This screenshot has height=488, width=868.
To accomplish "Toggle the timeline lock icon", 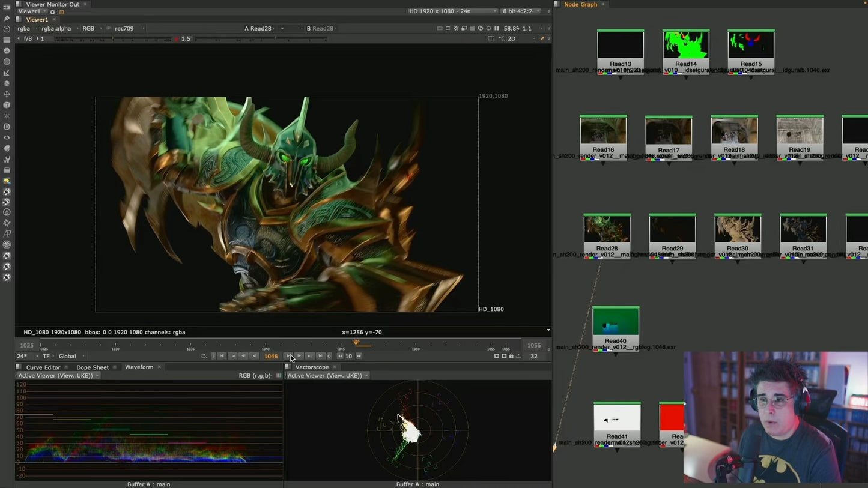I will (511, 356).
